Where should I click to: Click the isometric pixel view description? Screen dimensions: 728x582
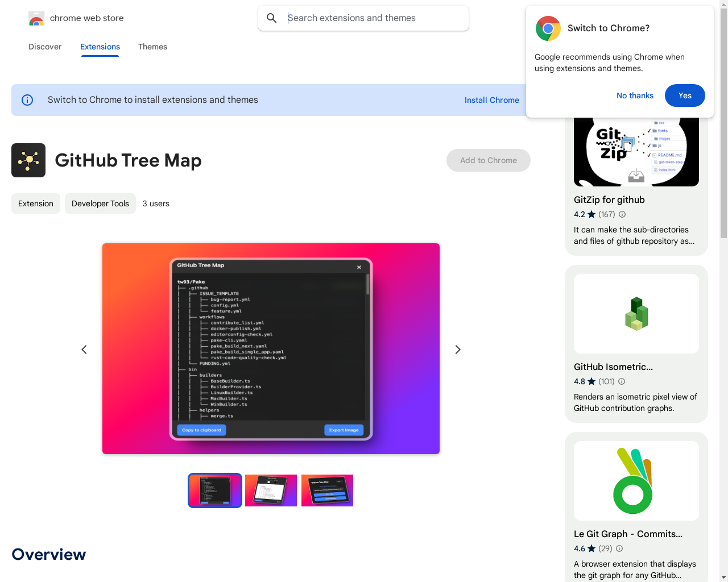635,402
